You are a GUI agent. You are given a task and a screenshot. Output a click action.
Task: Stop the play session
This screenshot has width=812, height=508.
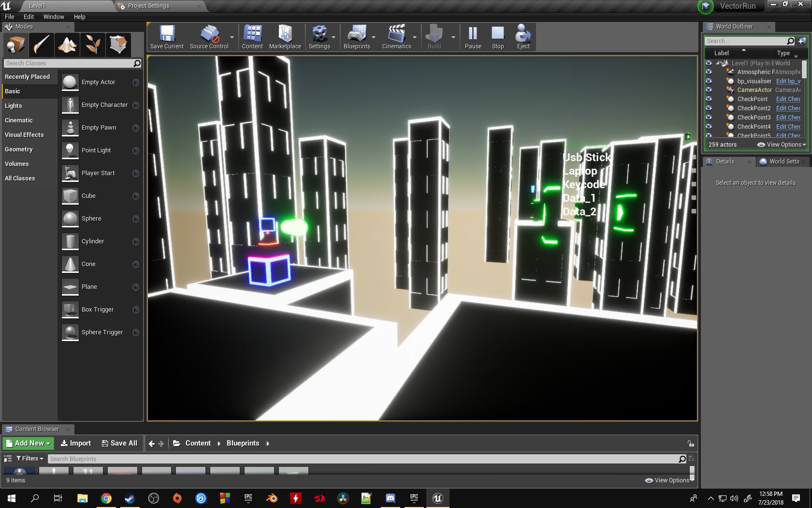498,37
